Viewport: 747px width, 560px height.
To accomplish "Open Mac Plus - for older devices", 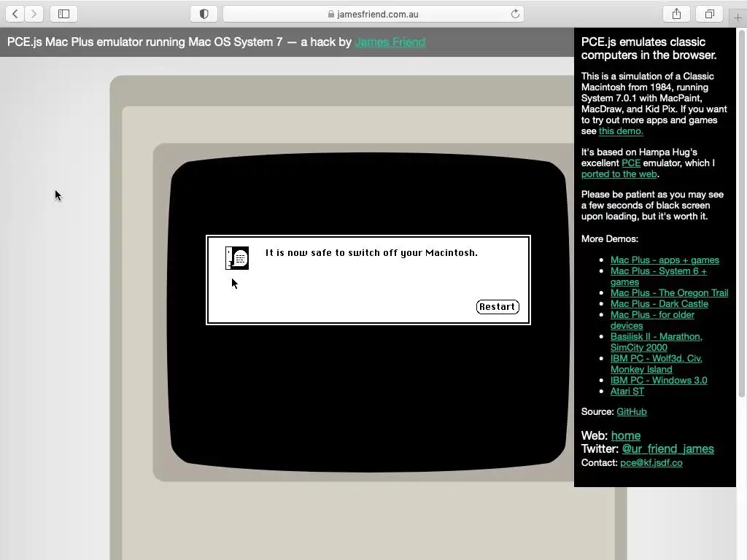I will pos(652,320).
